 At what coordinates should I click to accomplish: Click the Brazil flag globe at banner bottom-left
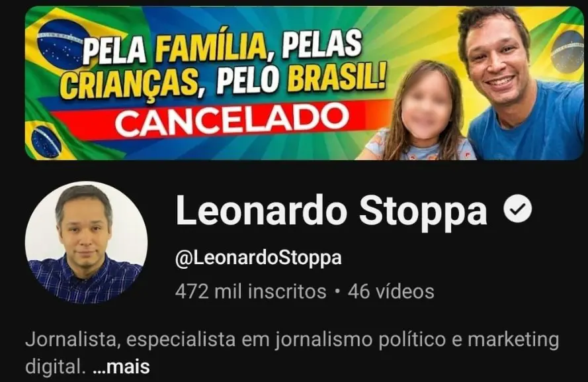(46, 142)
